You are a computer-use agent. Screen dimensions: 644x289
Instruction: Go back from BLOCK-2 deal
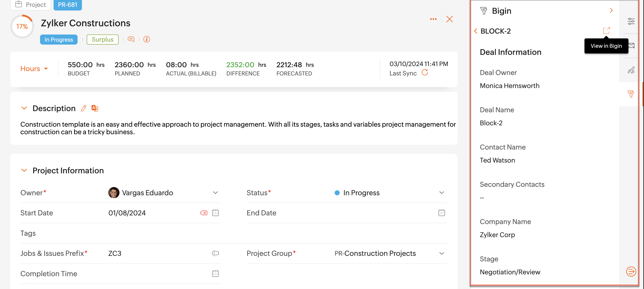(x=476, y=31)
